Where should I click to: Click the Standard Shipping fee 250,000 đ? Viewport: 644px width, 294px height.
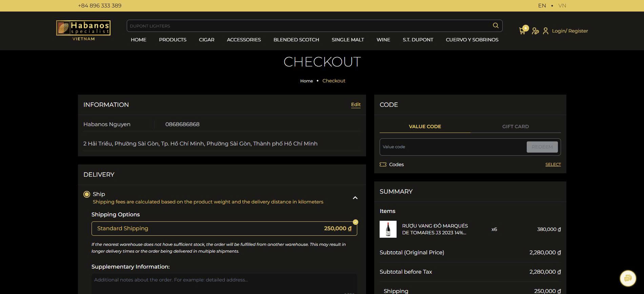338,229
